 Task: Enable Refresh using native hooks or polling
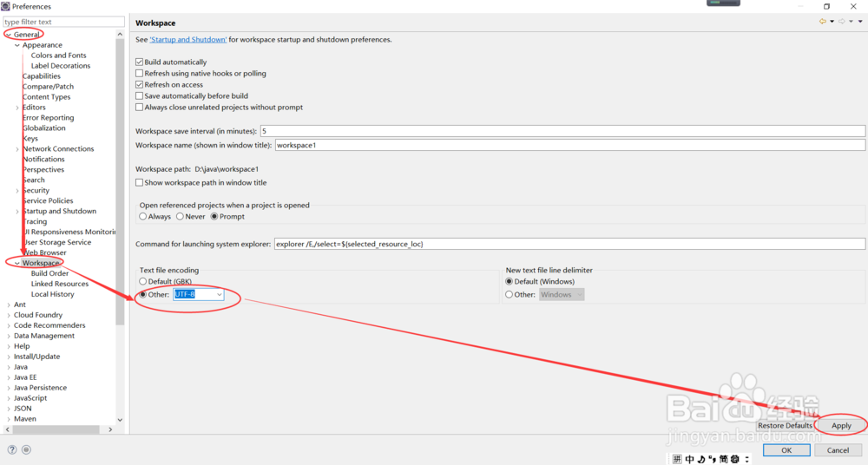[140, 73]
